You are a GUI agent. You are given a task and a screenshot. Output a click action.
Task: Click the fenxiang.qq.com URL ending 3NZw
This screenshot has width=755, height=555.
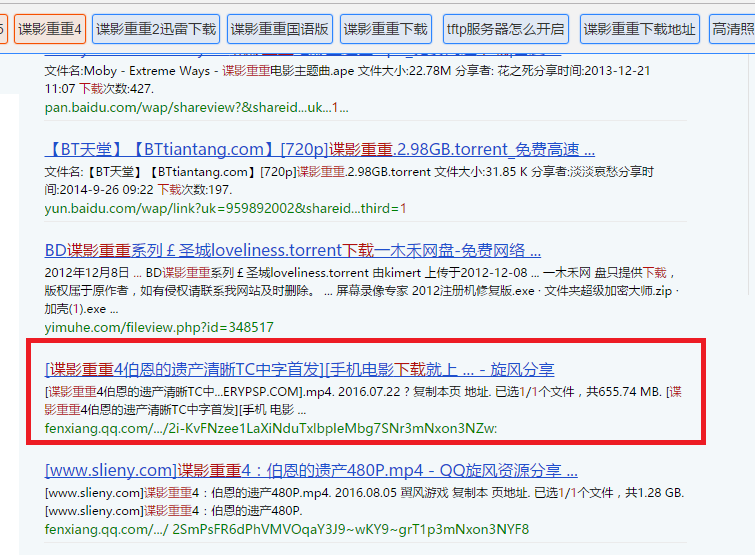271,428
